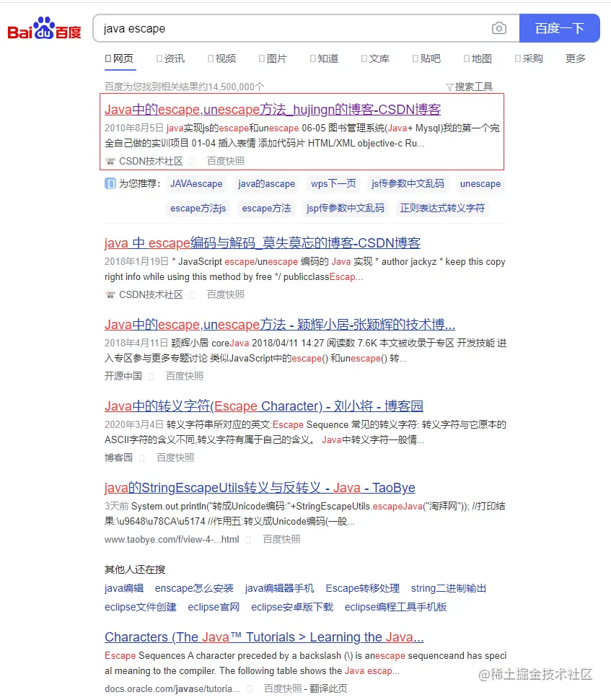Image resolution: width=611 pixels, height=700 pixels.
Task: Open Java中的转义字符(Escape Character) result
Action: point(264,406)
